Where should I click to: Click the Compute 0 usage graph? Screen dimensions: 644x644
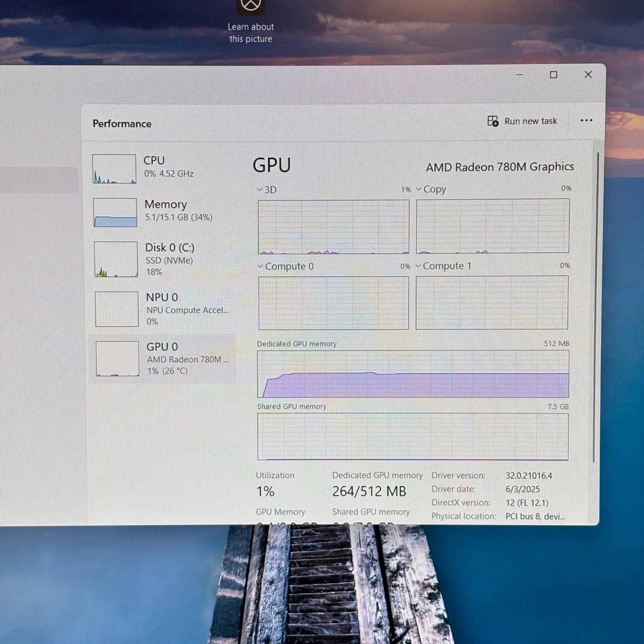click(x=334, y=303)
